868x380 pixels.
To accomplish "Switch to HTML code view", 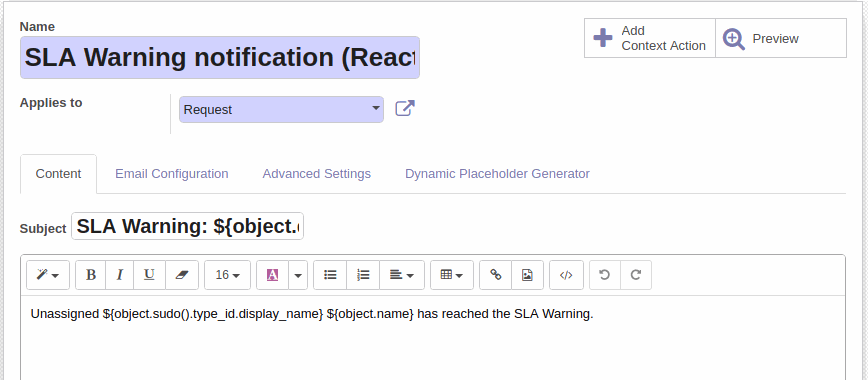I will [x=566, y=275].
